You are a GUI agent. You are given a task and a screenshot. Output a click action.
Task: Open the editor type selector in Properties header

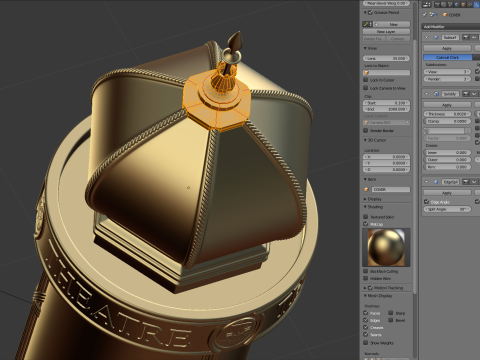tap(427, 4)
